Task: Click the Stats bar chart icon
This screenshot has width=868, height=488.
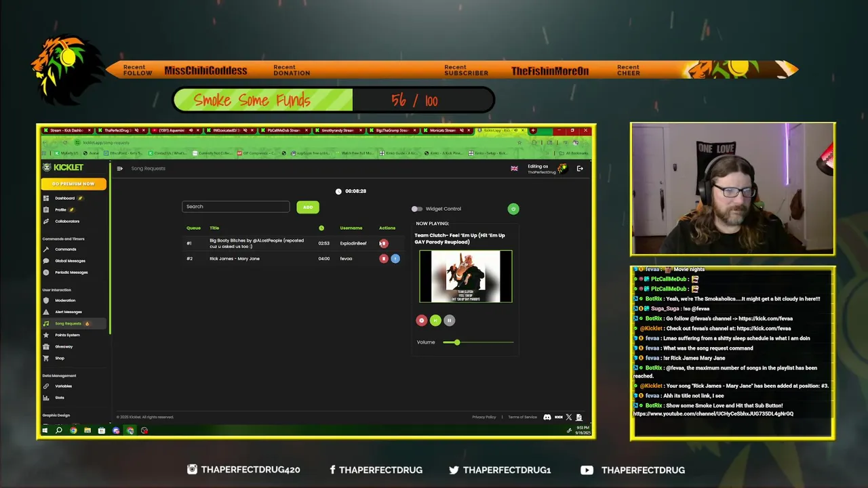Action: pos(46,398)
